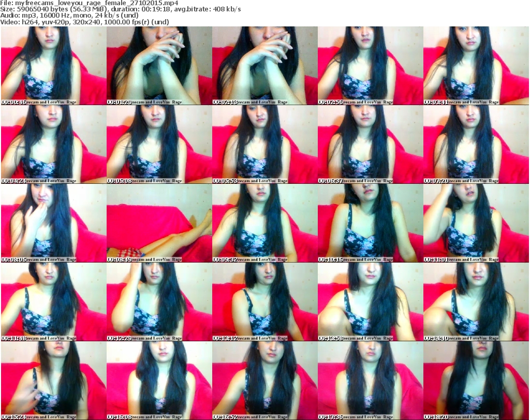
Task: Open the thumbnail stamped 00:05:53
Action: point(264,144)
